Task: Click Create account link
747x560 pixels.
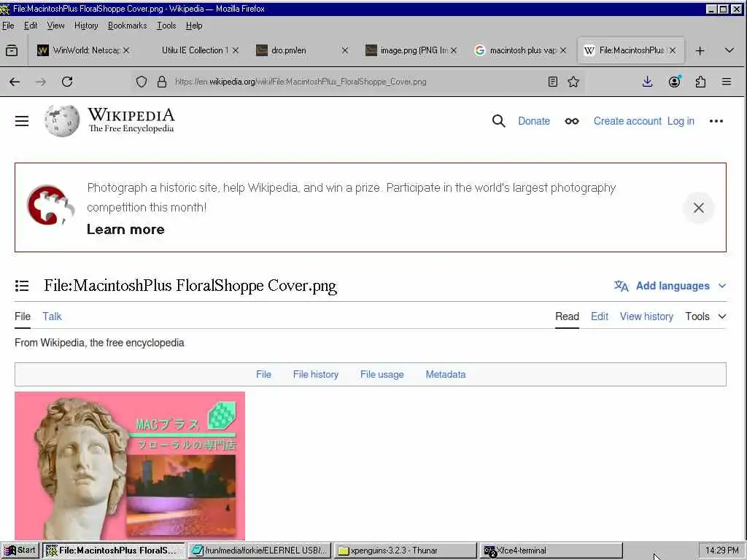Action: click(x=627, y=121)
